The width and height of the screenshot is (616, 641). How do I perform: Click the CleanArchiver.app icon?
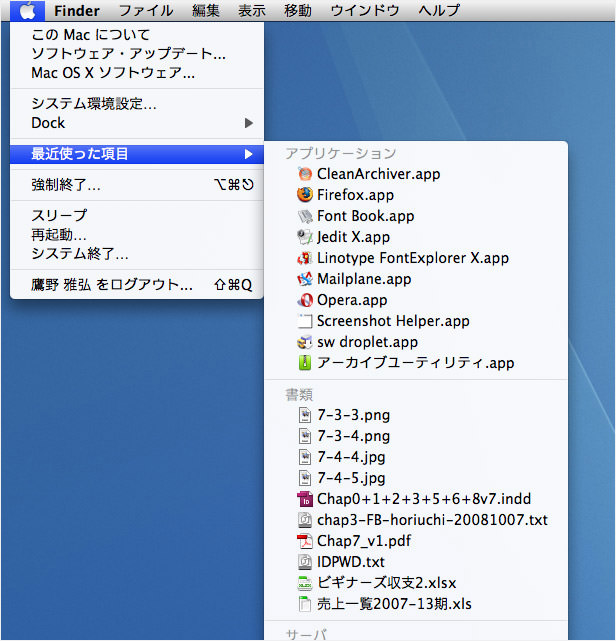pos(305,174)
